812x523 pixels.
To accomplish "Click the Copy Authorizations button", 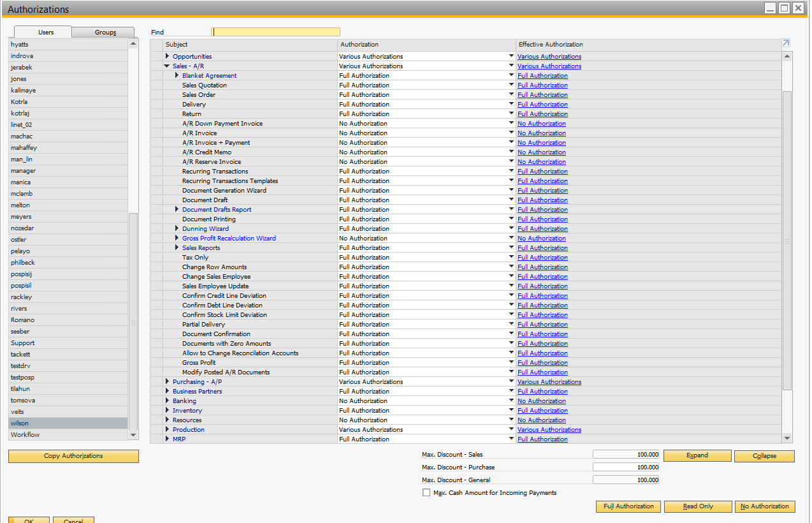I will click(x=73, y=456).
